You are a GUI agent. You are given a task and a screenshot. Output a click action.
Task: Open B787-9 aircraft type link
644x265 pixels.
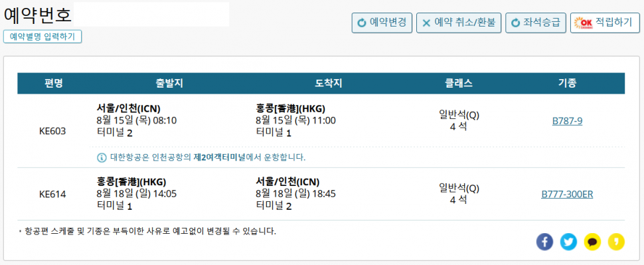pyautogui.click(x=567, y=121)
